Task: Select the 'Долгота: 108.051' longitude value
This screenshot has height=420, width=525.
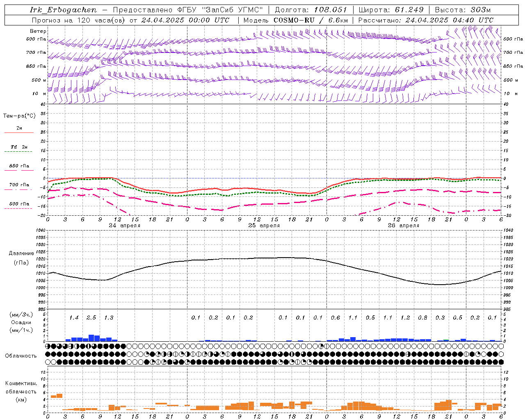Action: 311,10
